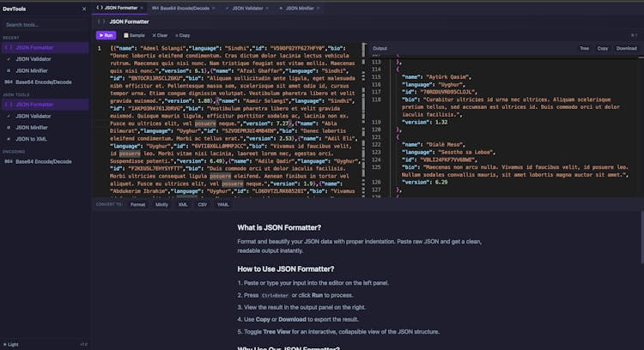Image resolution: width=644 pixels, height=350 pixels.
Task: Download the formatted output
Action: [627, 49]
